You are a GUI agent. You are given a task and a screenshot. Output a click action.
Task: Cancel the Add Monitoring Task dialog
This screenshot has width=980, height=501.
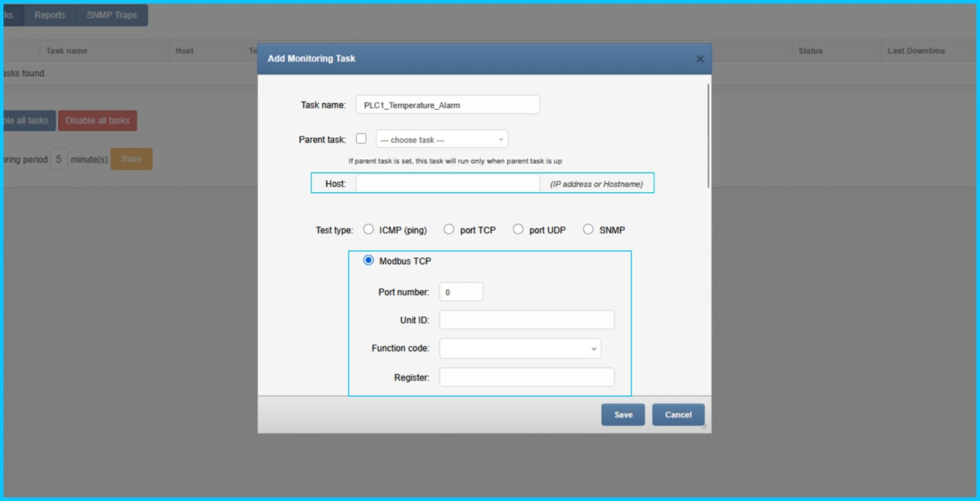click(x=678, y=414)
